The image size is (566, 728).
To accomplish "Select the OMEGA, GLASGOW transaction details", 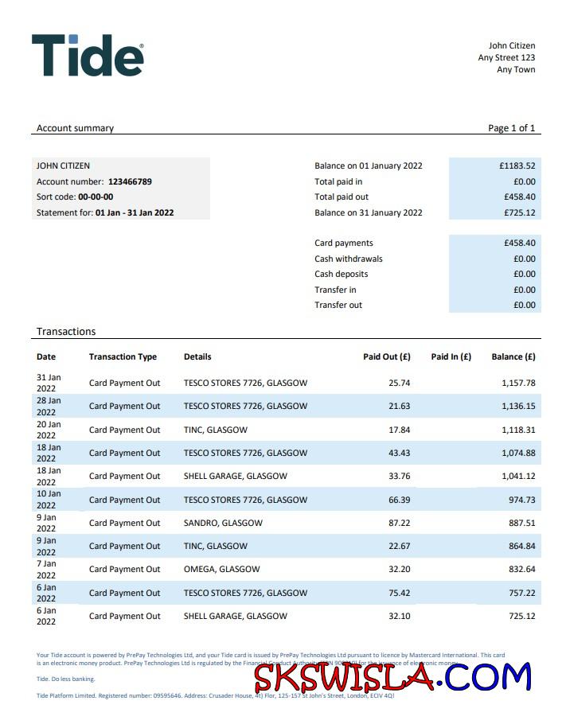I will click(221, 569).
